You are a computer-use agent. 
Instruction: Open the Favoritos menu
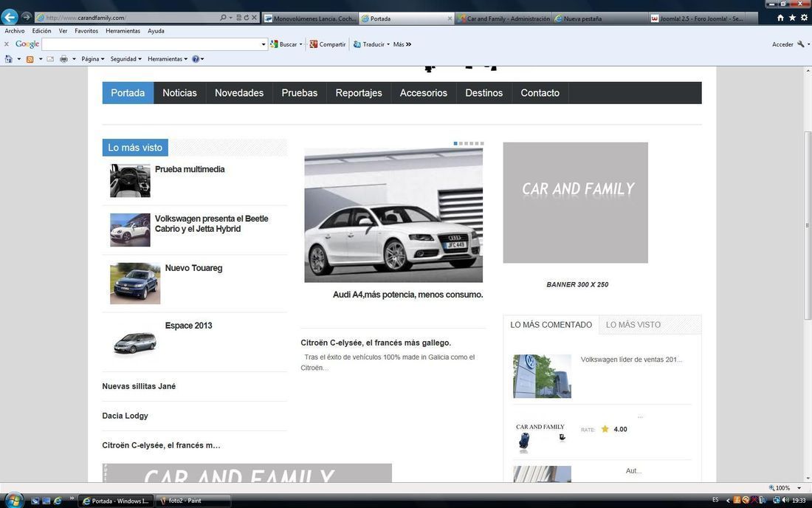click(86, 31)
